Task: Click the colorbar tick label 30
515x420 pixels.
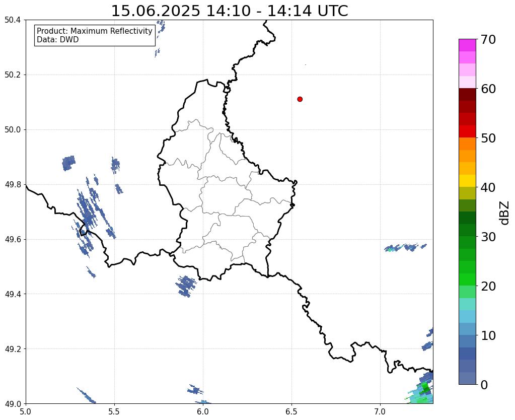Action: pos(488,237)
